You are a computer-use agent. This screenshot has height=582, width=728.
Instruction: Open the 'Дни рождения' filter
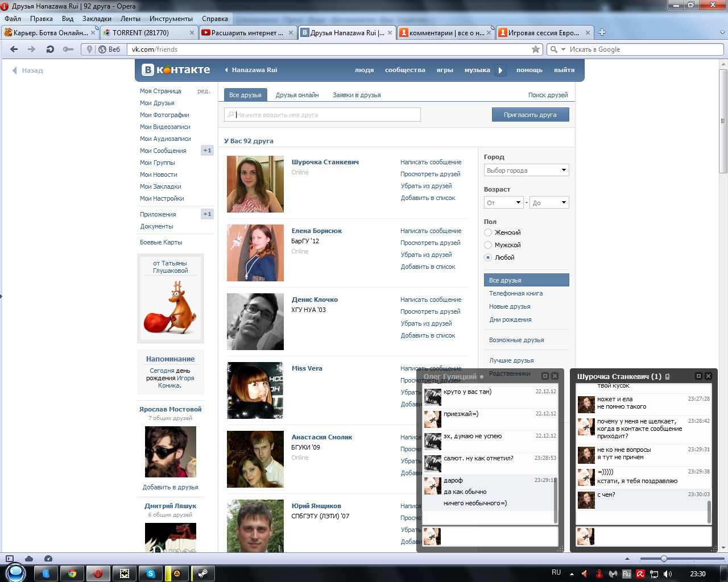tap(510, 319)
